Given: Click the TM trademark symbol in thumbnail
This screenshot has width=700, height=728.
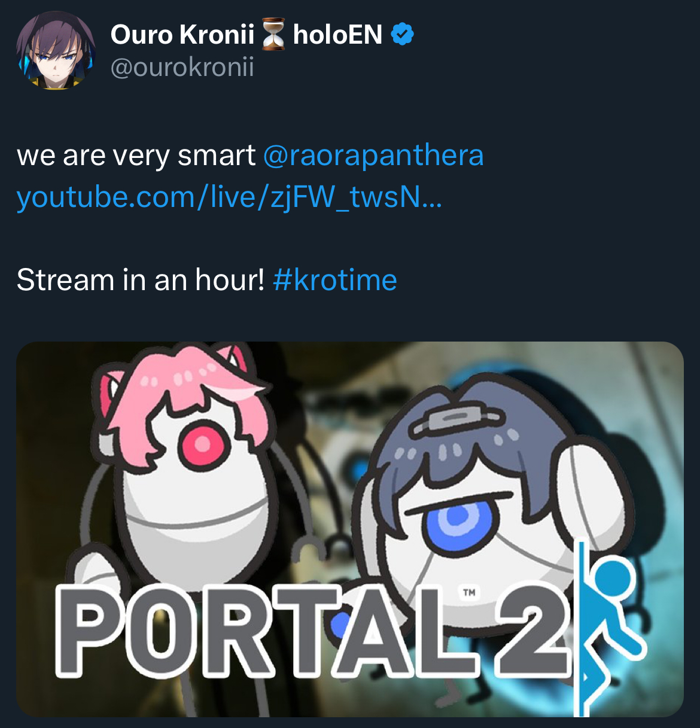Looking at the screenshot, I should (x=469, y=593).
